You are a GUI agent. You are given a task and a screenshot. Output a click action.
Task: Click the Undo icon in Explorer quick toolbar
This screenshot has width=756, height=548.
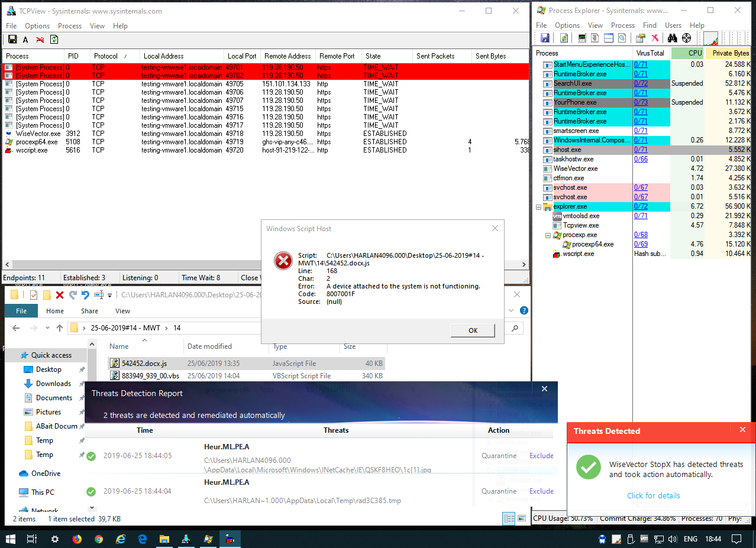pyautogui.click(x=85, y=294)
